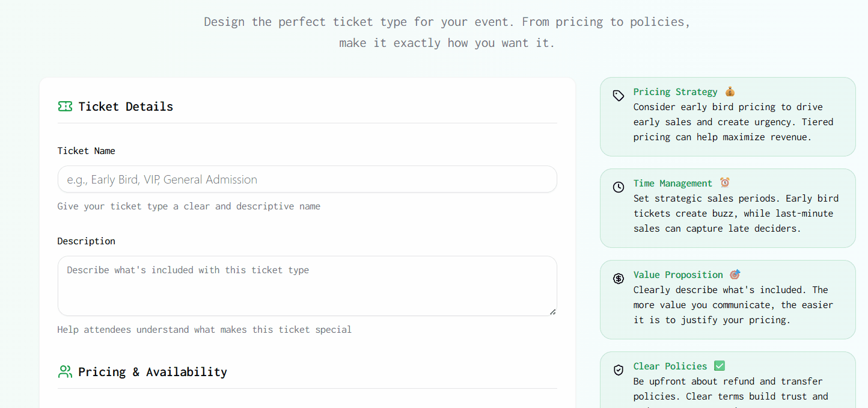868x408 pixels.
Task: Click the Description resize handle
Action: pyautogui.click(x=552, y=311)
